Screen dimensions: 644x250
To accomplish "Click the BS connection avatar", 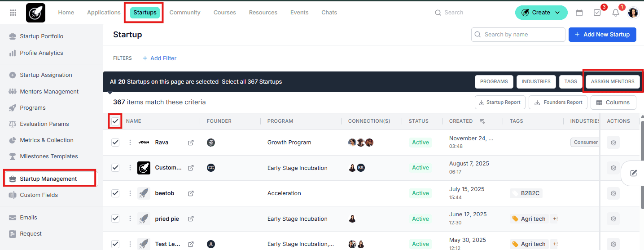I will click(x=361, y=168).
